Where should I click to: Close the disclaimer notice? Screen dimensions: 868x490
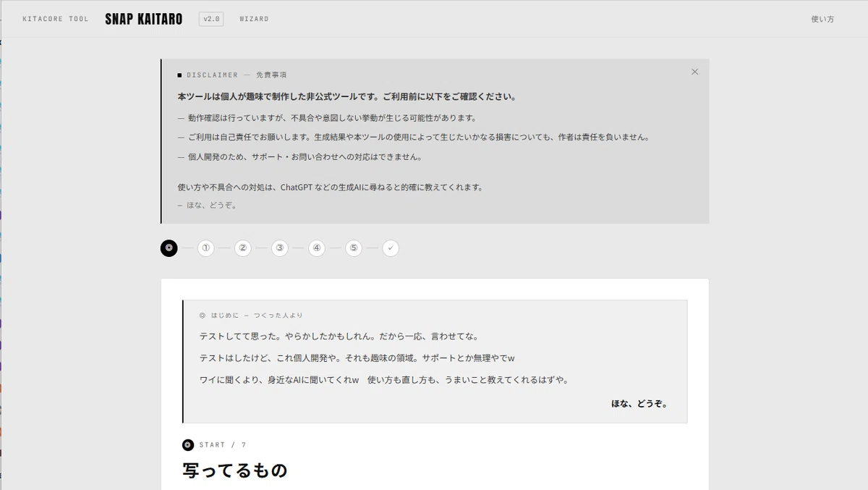pos(694,72)
